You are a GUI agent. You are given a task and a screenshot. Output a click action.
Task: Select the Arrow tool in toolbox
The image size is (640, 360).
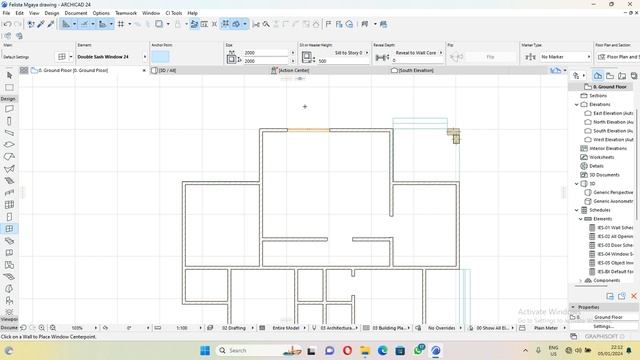pyautogui.click(x=9, y=76)
